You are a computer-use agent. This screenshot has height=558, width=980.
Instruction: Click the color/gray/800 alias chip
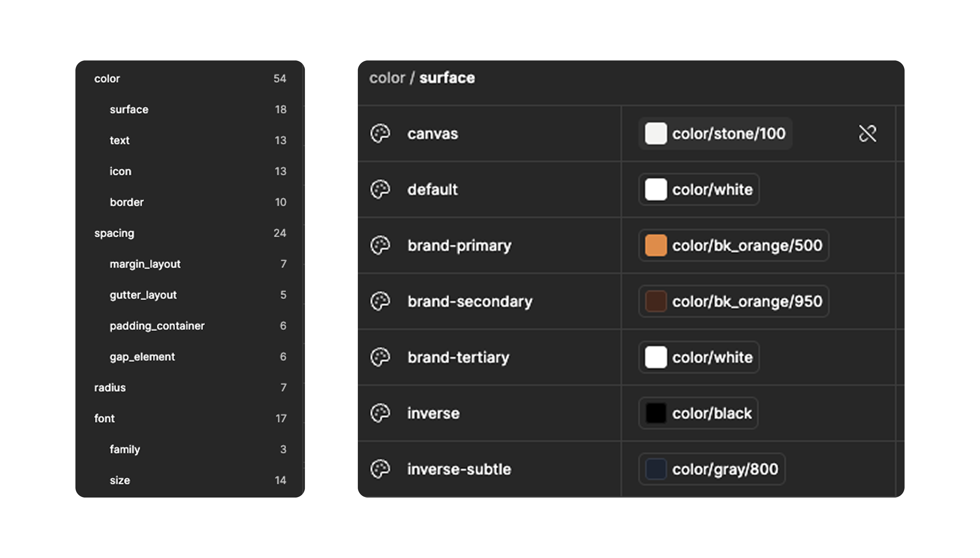coord(712,469)
